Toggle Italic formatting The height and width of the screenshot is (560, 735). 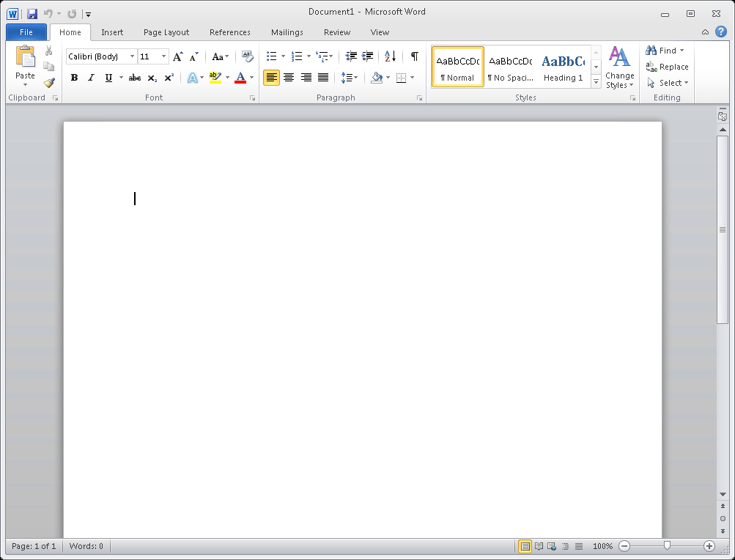click(x=92, y=78)
